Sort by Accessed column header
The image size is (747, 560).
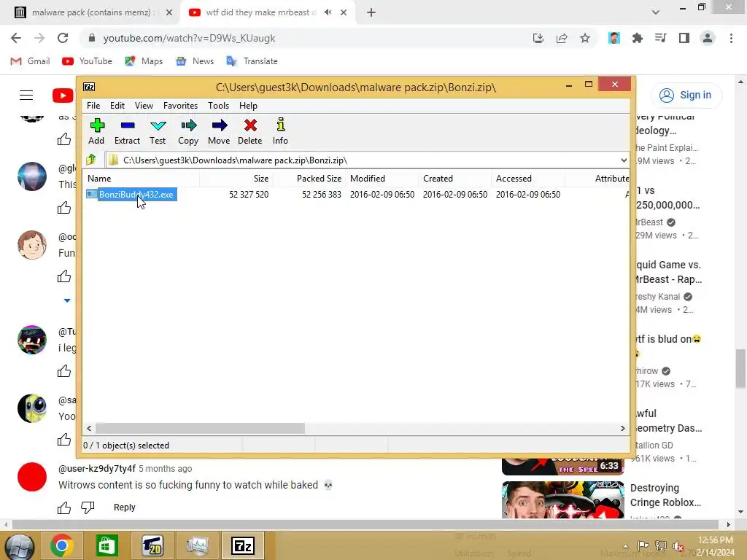click(x=528, y=179)
